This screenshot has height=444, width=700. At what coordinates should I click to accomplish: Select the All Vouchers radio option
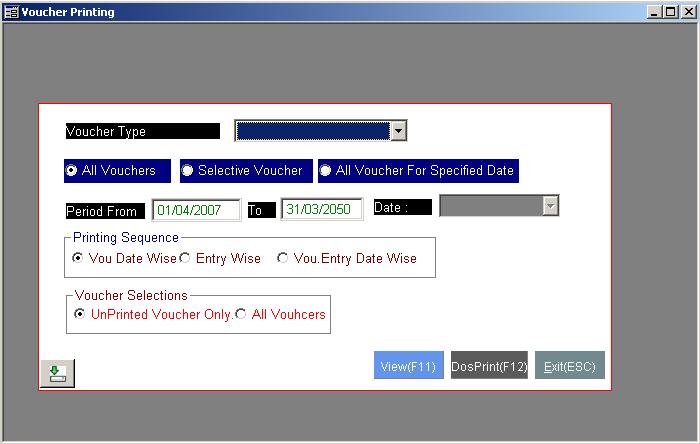point(72,171)
